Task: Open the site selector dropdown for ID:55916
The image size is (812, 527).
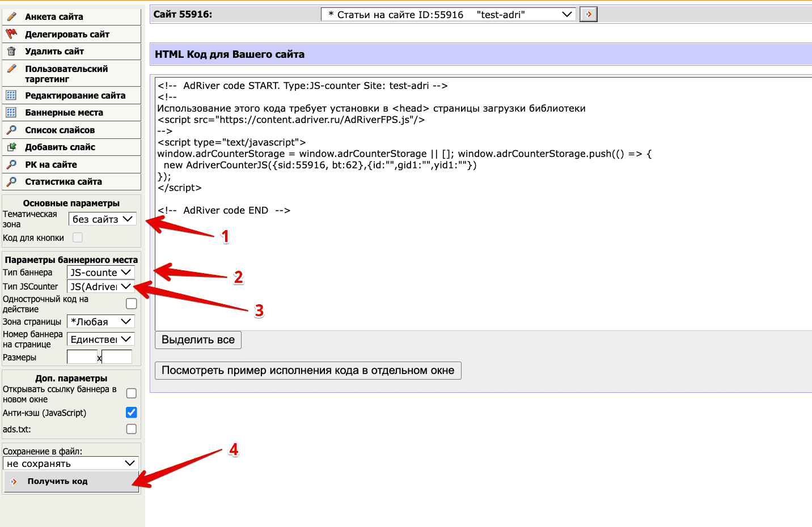Action: click(x=449, y=14)
